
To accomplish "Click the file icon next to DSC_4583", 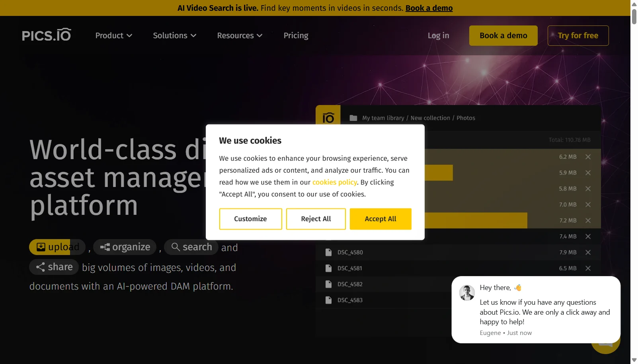I will coord(328,300).
